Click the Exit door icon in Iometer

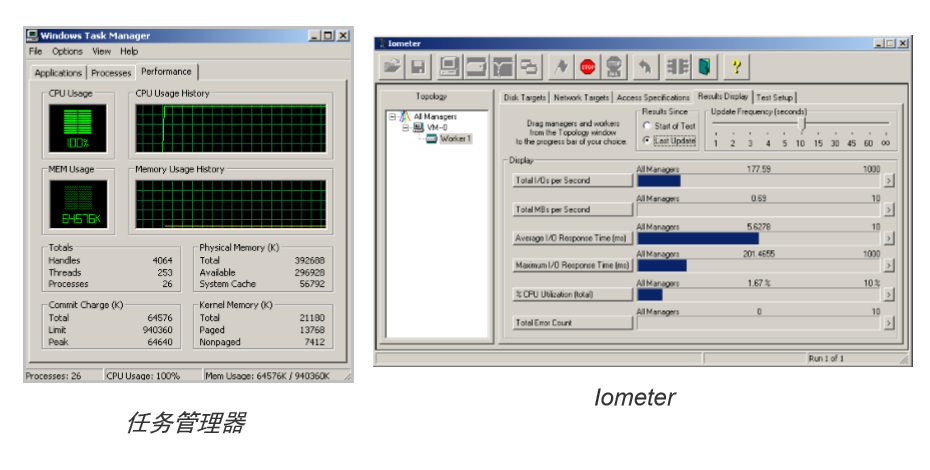click(x=704, y=66)
